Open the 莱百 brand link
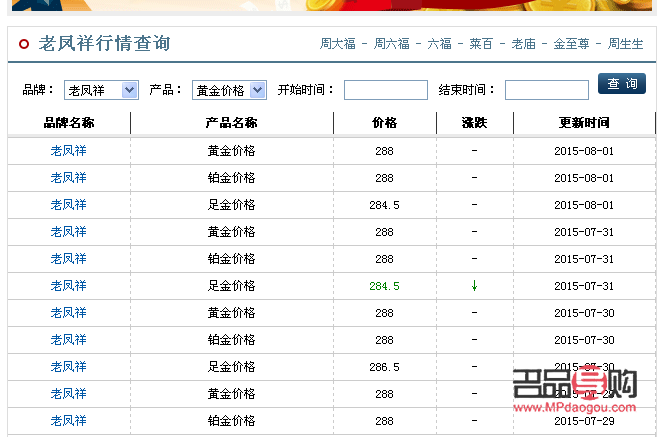This screenshot has width=660, height=437. tap(481, 44)
